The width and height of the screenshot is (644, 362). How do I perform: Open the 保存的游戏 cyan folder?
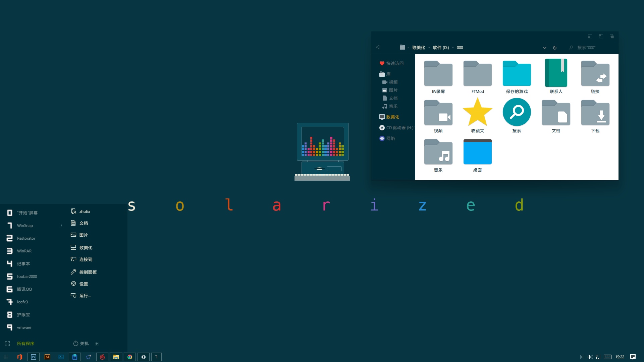pyautogui.click(x=517, y=77)
